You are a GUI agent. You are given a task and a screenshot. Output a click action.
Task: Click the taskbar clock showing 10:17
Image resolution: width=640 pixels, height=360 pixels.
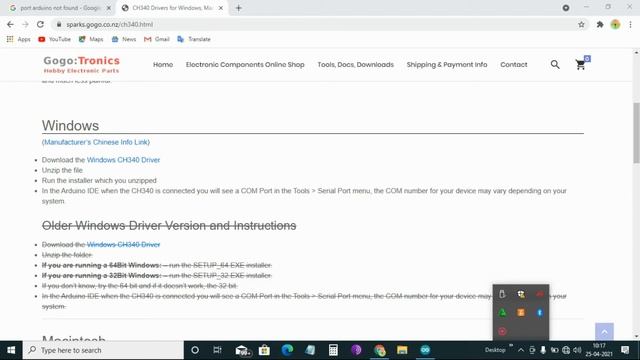pyautogui.click(x=599, y=350)
